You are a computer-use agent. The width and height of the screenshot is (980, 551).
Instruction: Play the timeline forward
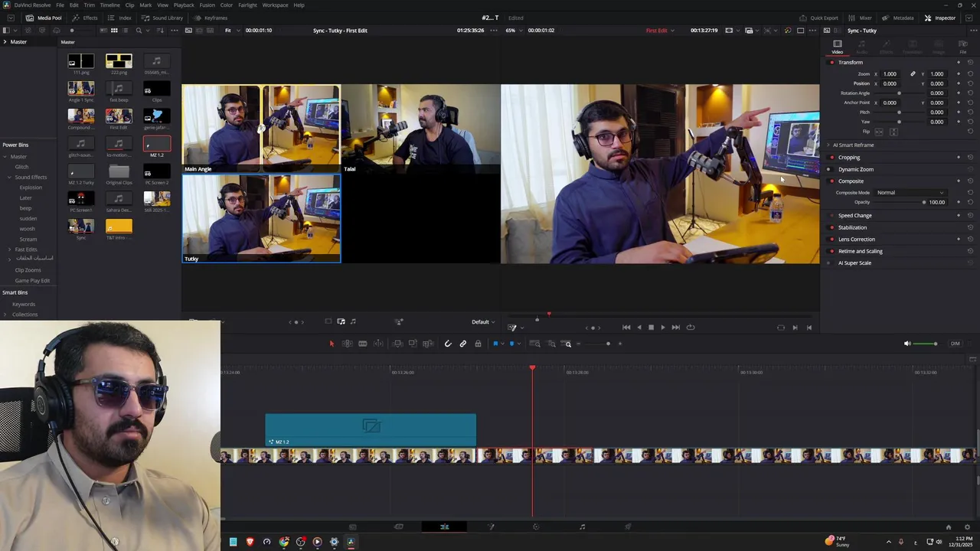pos(663,328)
